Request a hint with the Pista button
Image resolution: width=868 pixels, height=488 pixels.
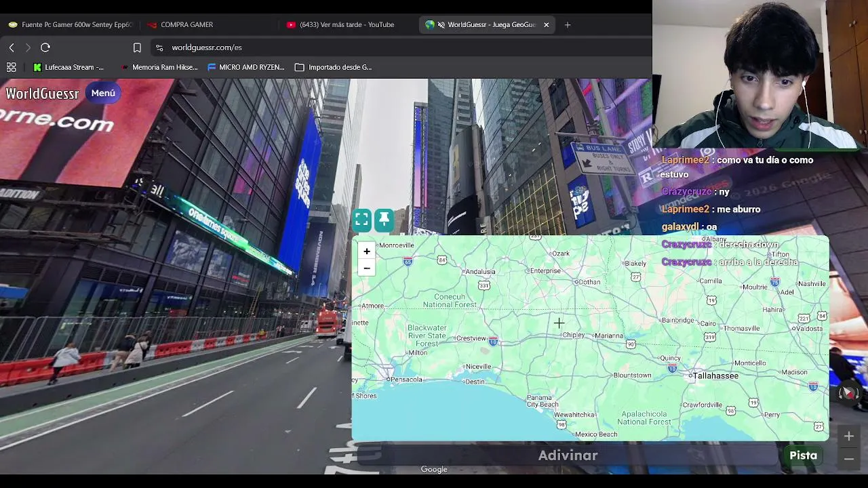804,455
